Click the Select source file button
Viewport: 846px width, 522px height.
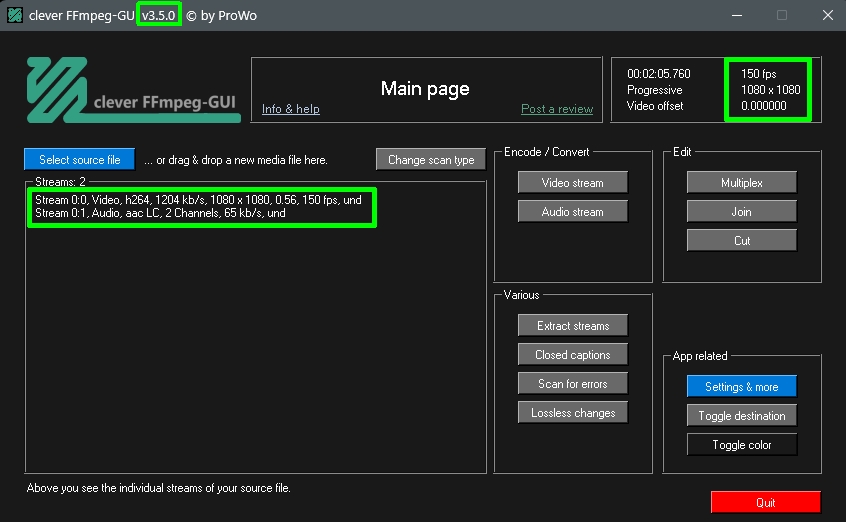[79, 160]
